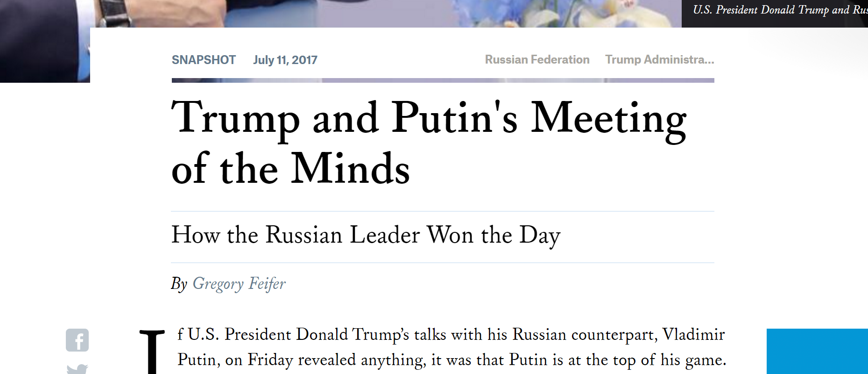The image size is (868, 374).
Task: Open the truncated Trump Administra... tag
Action: [660, 59]
